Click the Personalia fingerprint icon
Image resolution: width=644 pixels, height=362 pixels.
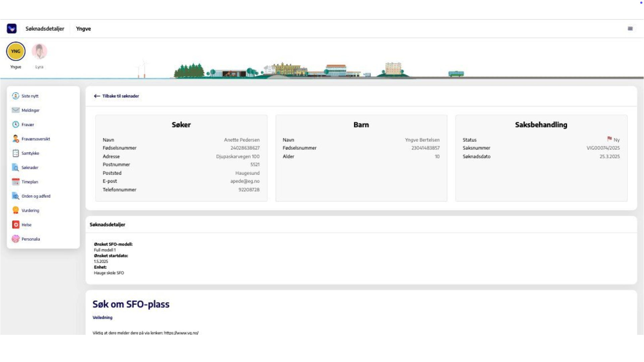coord(15,239)
